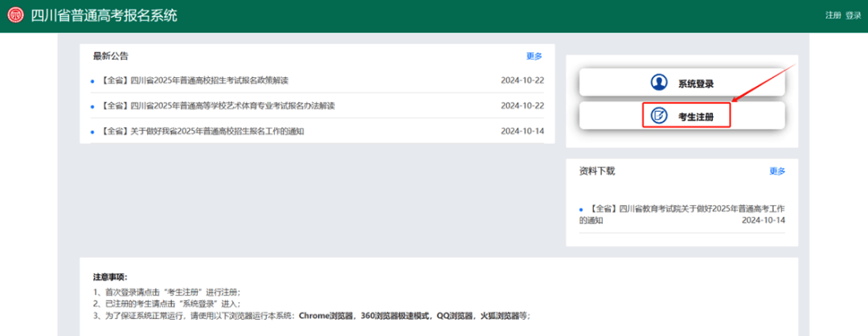Click the 注意事项 heading text
This screenshot has width=868, height=336.
110,277
